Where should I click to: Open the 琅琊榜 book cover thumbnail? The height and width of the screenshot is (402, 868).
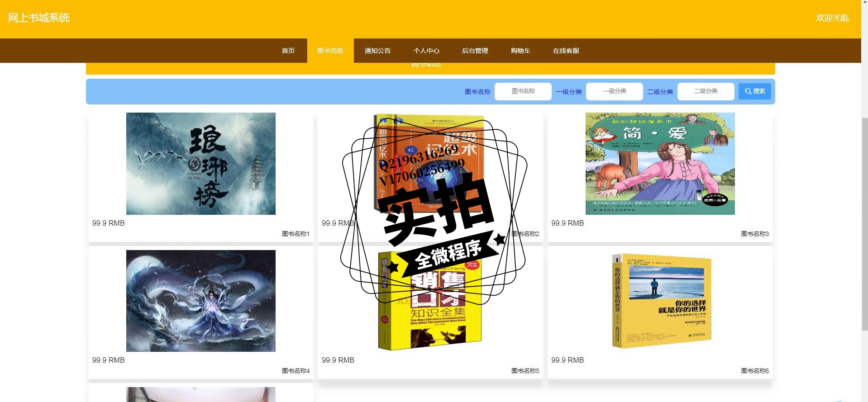click(x=201, y=164)
